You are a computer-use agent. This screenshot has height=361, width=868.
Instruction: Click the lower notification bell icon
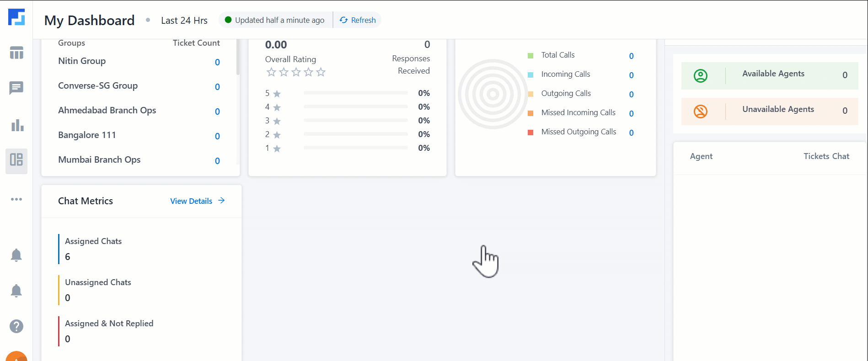click(x=16, y=291)
